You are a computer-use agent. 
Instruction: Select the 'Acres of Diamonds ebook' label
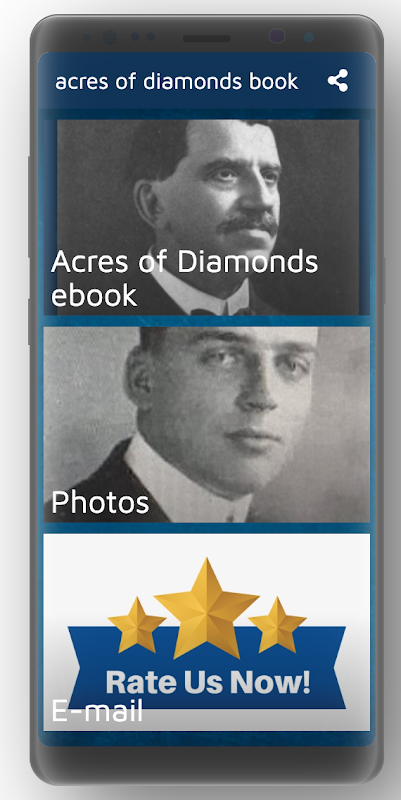point(184,278)
